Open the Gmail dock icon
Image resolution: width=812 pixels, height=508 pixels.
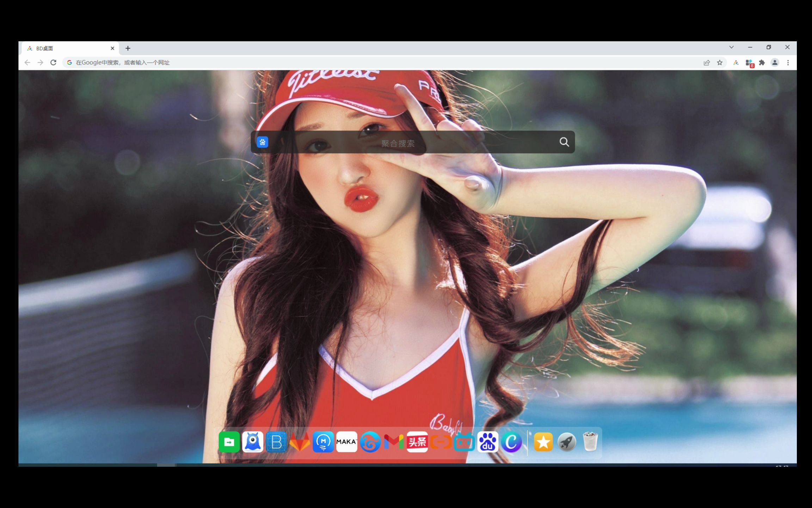(394, 442)
